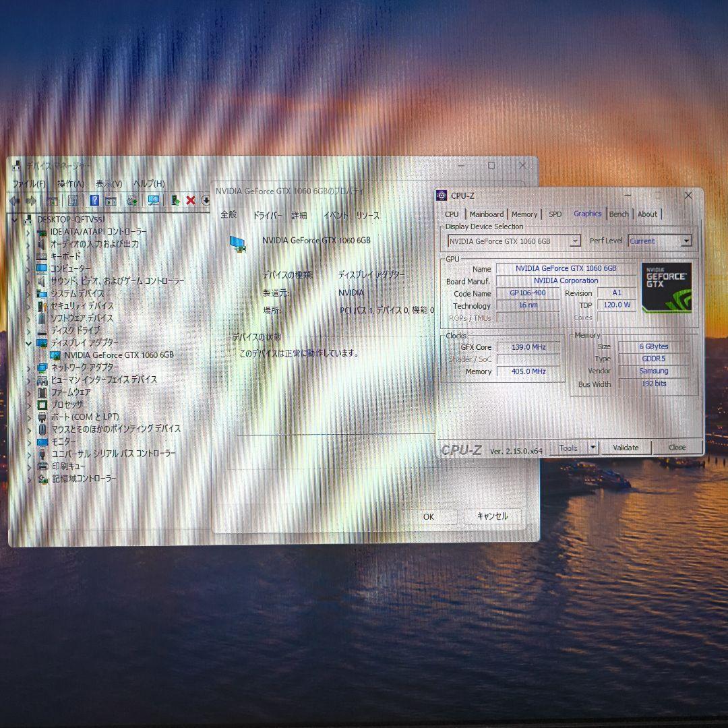This screenshot has width=728, height=728.
Task: Click the Validate button
Action: click(626, 448)
